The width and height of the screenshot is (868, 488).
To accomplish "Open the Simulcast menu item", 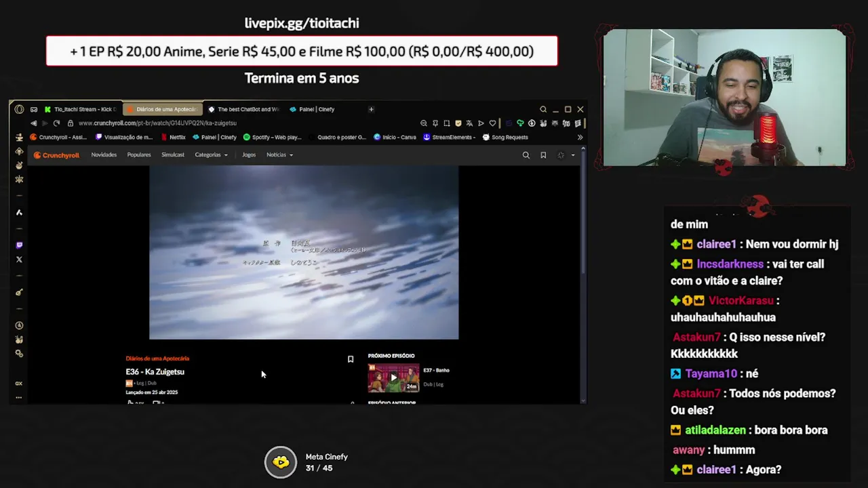I will point(173,155).
